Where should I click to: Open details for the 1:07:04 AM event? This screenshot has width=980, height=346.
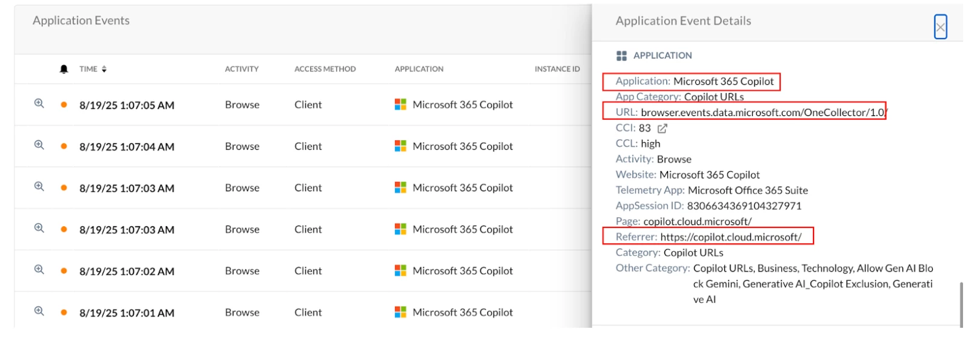coord(39,145)
